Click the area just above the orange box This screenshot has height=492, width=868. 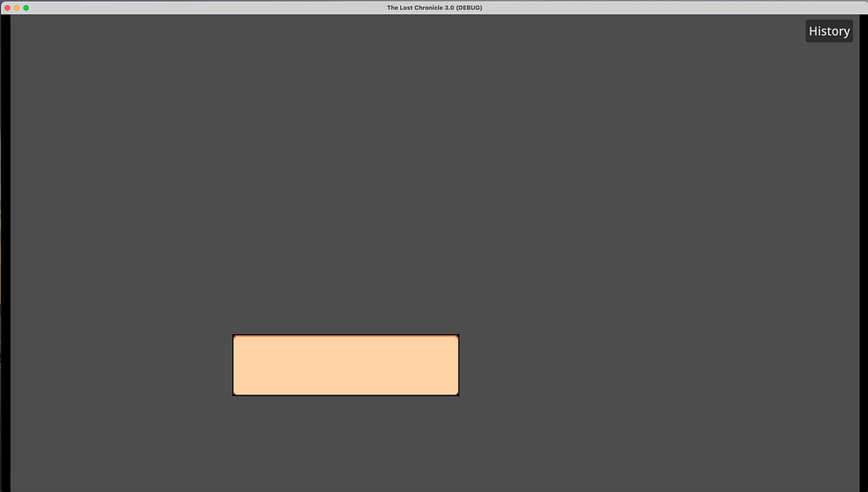pos(345,314)
